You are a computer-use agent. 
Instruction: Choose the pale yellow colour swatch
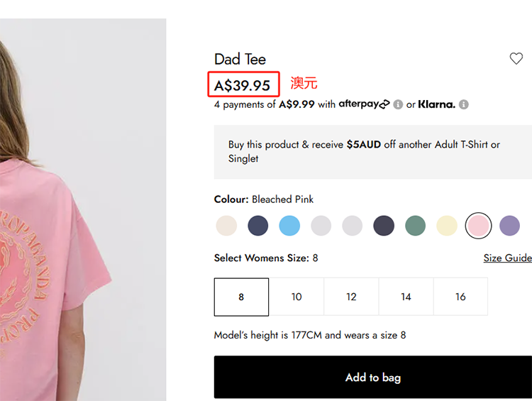447,226
